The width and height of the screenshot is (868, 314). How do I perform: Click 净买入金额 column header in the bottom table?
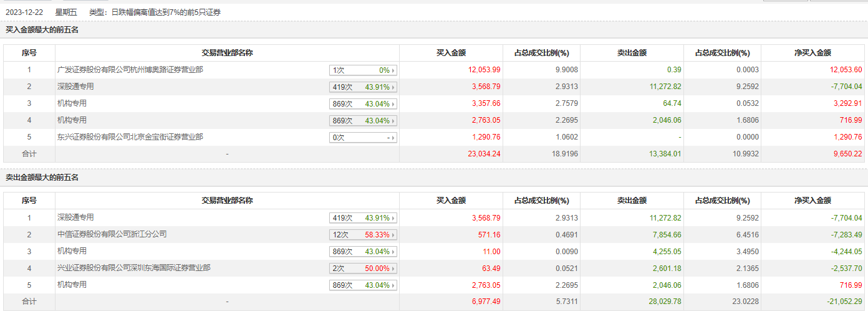pos(813,201)
